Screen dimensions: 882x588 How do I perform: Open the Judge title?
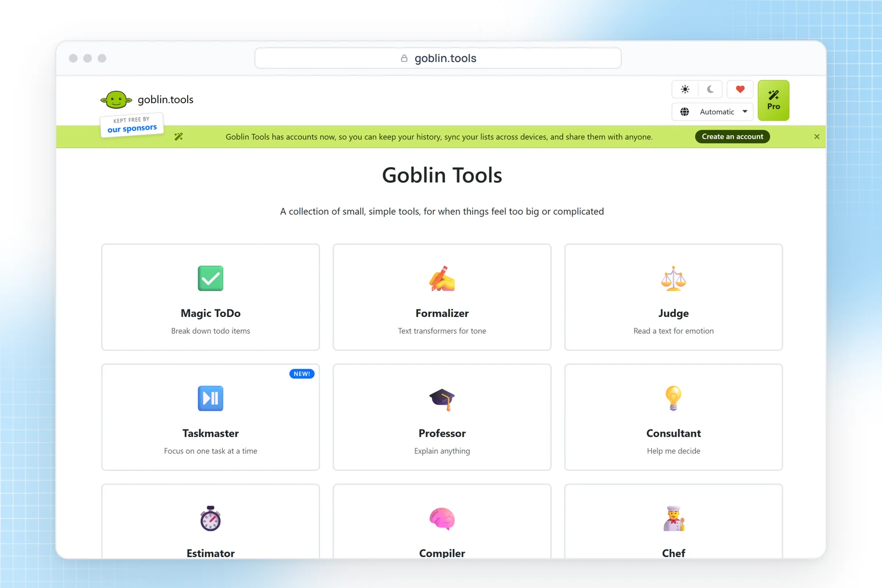(x=674, y=314)
